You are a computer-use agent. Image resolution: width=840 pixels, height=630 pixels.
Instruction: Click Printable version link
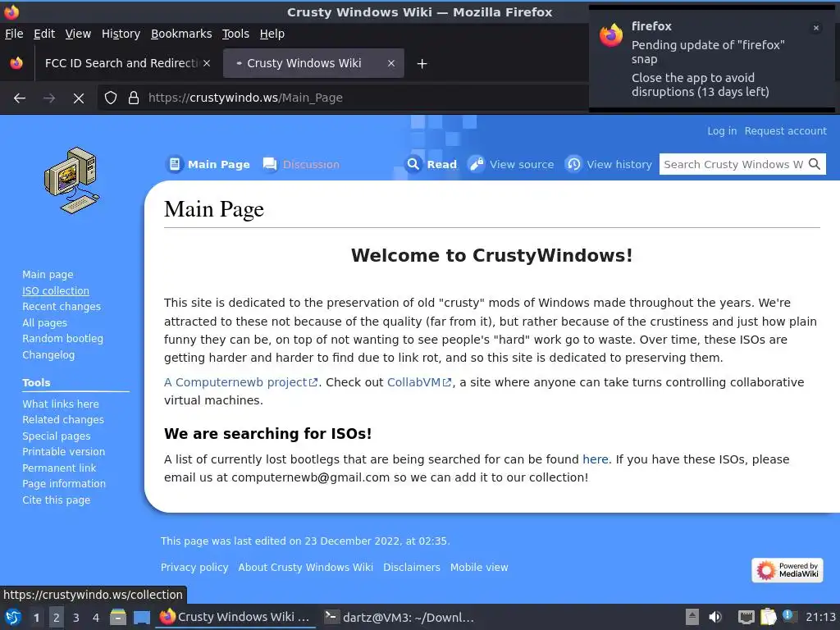click(x=64, y=452)
